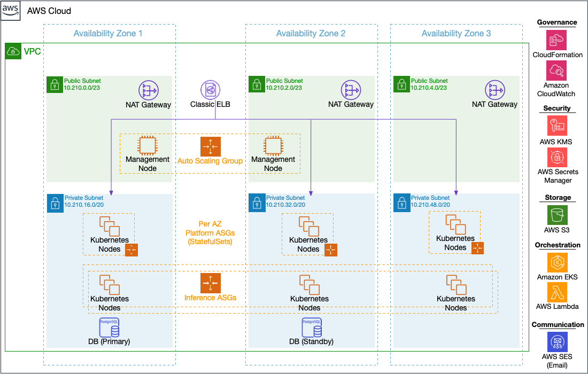Image resolution: width=588 pixels, height=374 pixels.
Task: Click the Availability Zone 2 heading
Action: point(311,33)
